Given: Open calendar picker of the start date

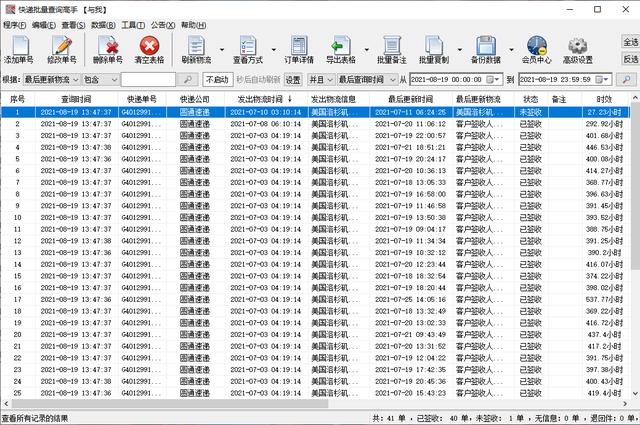Looking at the screenshot, I should click(493, 79).
